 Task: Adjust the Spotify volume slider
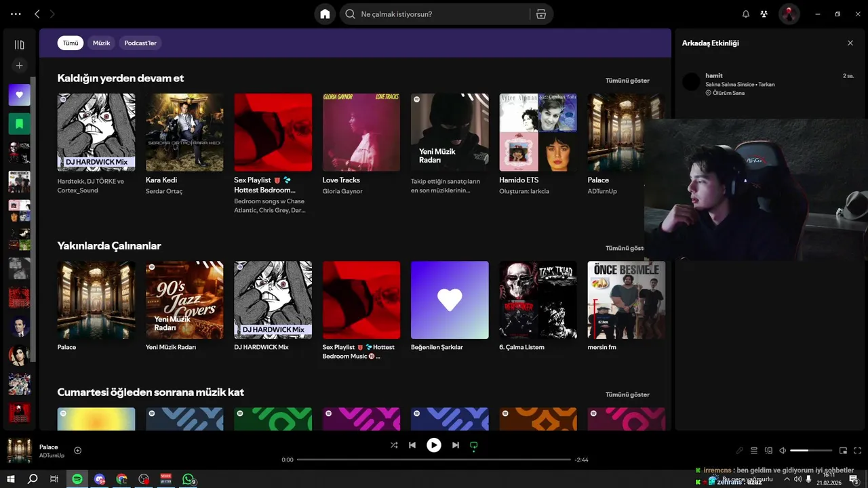coord(811,451)
